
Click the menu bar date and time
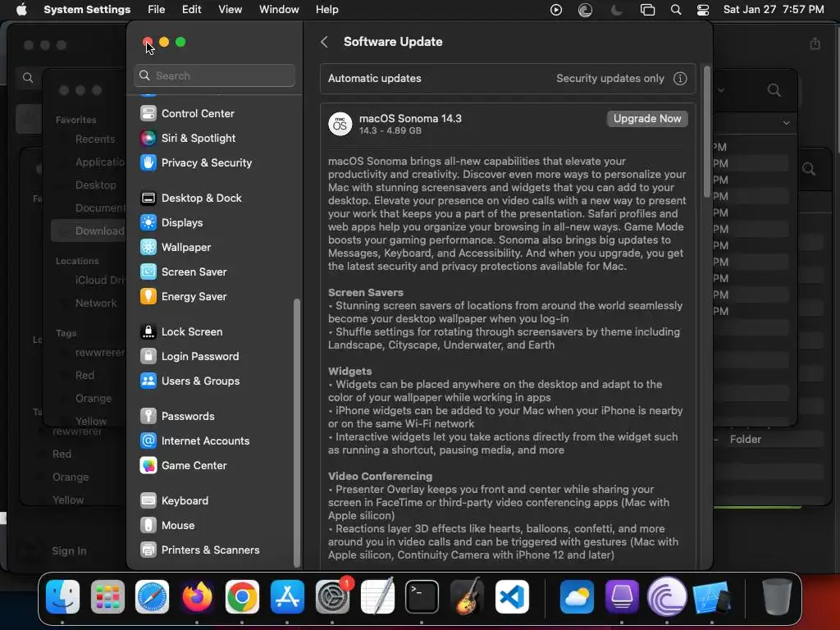click(774, 10)
